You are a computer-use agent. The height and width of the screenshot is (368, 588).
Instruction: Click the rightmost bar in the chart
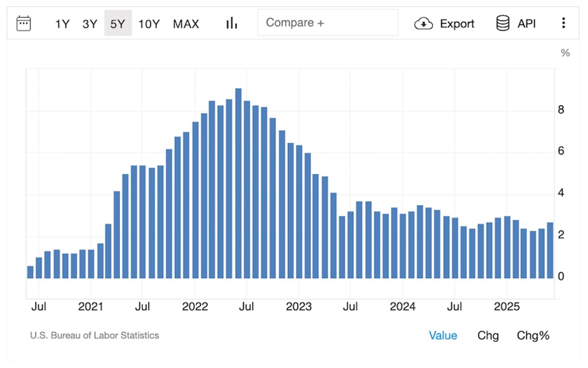550,250
